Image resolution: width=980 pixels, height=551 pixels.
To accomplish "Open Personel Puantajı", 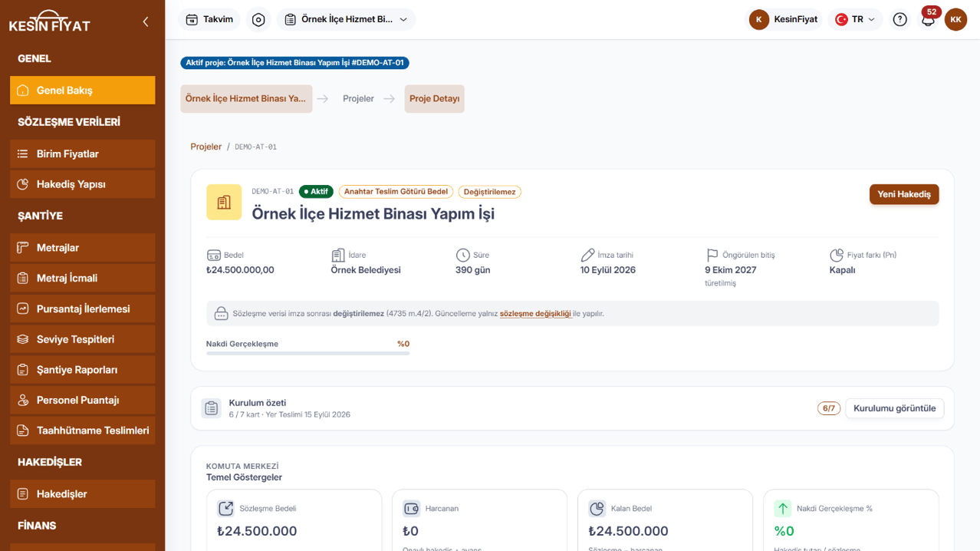I will [83, 400].
